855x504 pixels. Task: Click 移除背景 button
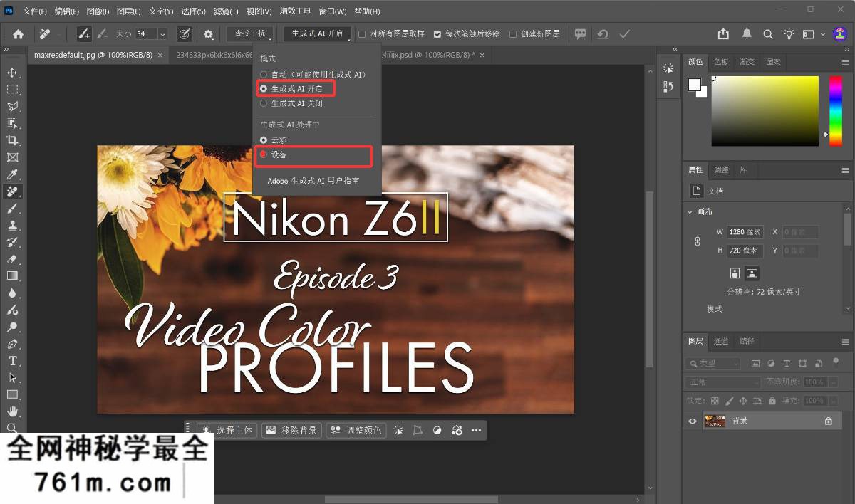coord(291,430)
